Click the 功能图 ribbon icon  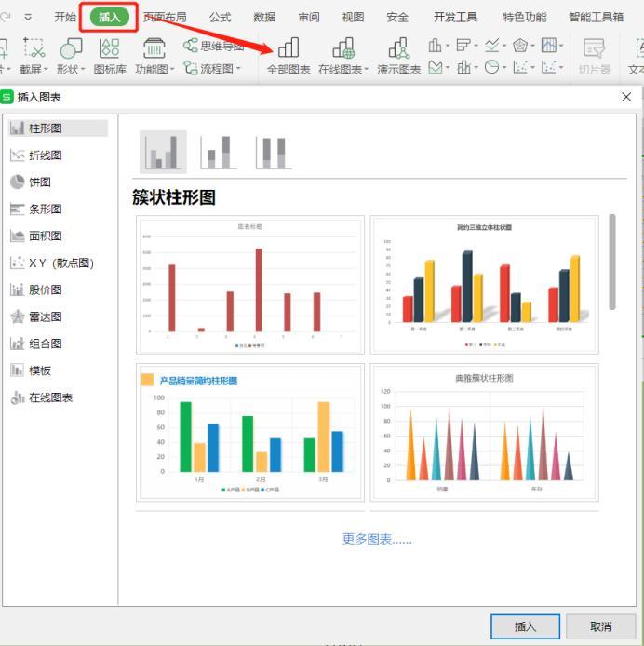tap(154, 48)
